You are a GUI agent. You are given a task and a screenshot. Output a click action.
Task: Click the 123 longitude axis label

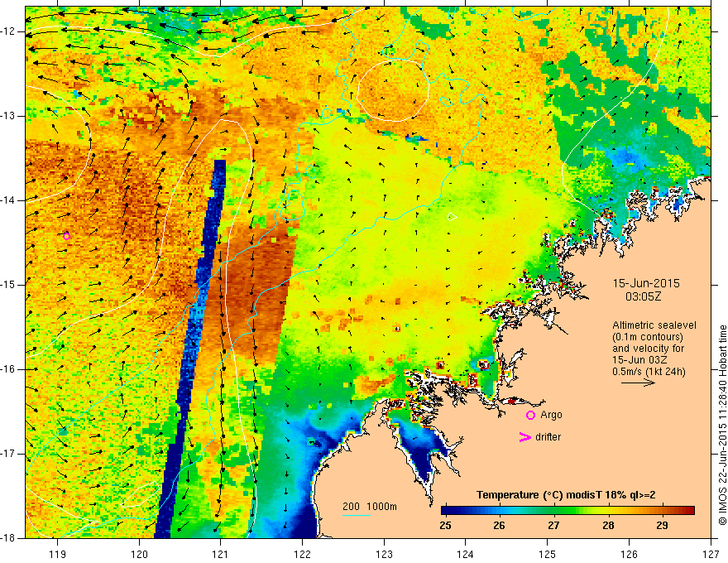384,554
